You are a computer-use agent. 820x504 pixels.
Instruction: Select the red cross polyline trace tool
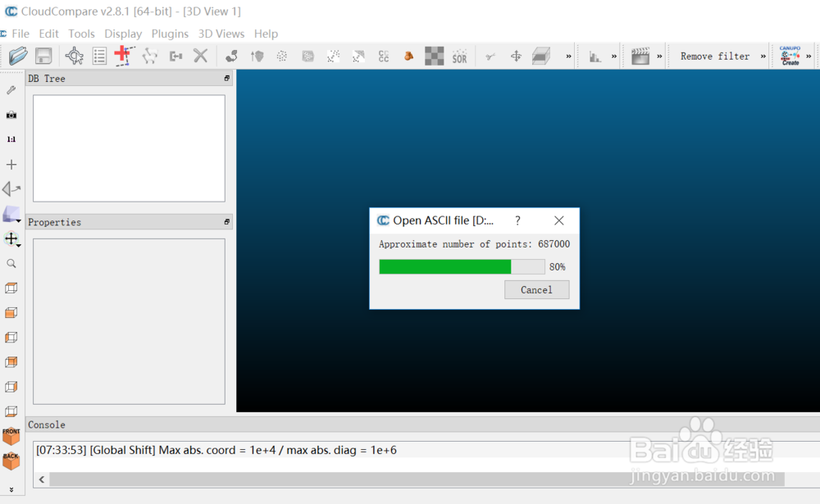click(x=125, y=56)
